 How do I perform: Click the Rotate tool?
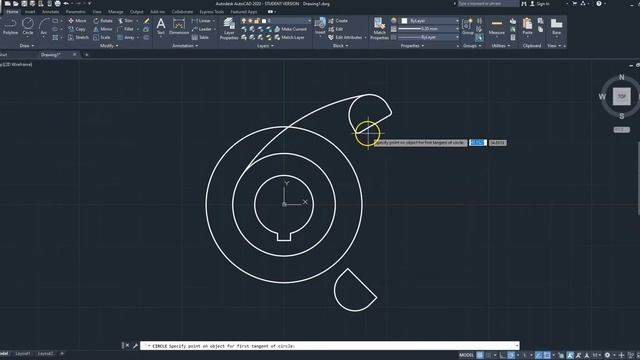tap(103, 21)
